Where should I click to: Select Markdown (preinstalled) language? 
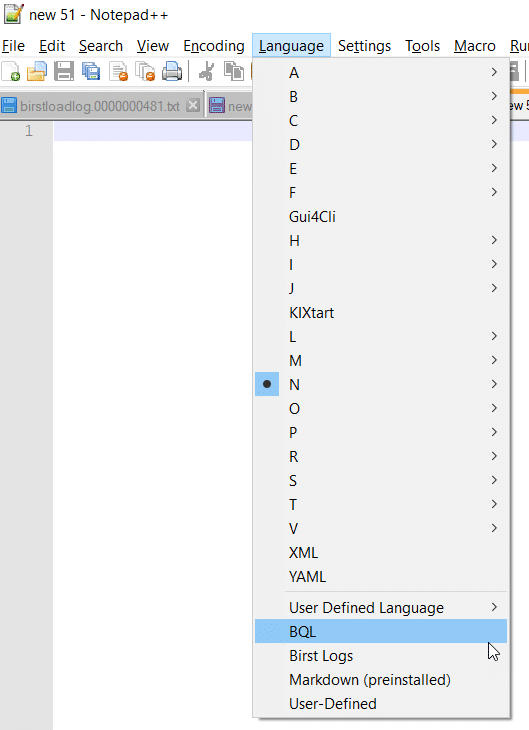(381, 680)
